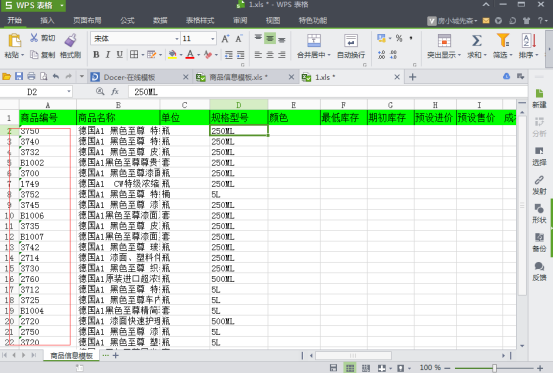553x373 pixels.
Task: Open the 插入 ribbon tab
Action: pyautogui.click(x=47, y=20)
